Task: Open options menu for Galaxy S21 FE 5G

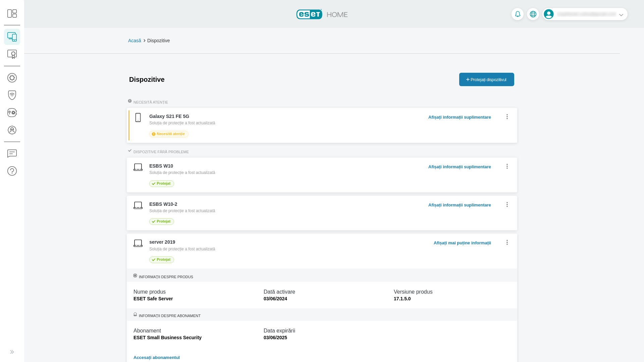Action: point(507,117)
